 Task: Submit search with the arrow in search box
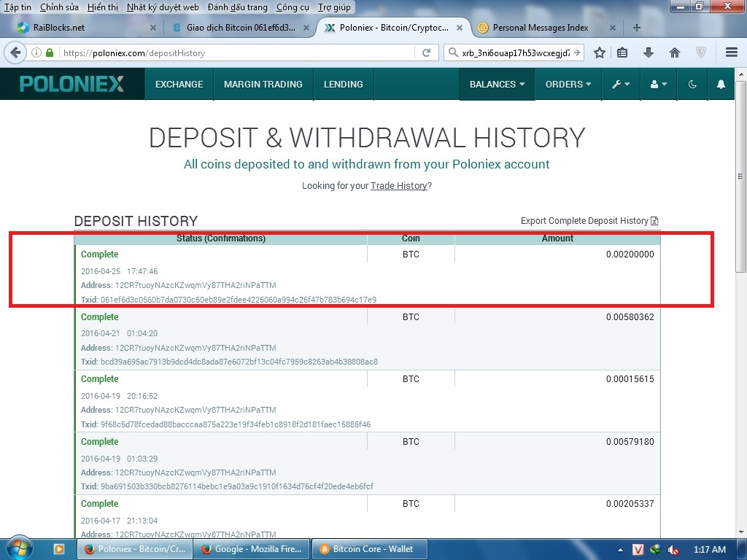(x=577, y=52)
